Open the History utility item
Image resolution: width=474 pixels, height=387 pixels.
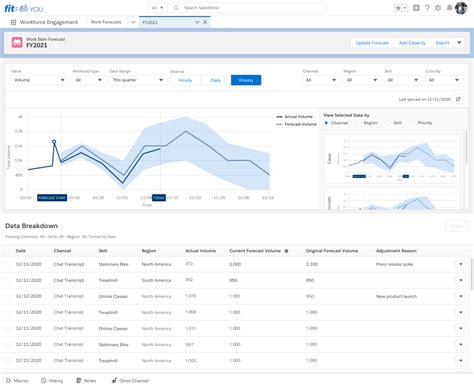coord(52,381)
